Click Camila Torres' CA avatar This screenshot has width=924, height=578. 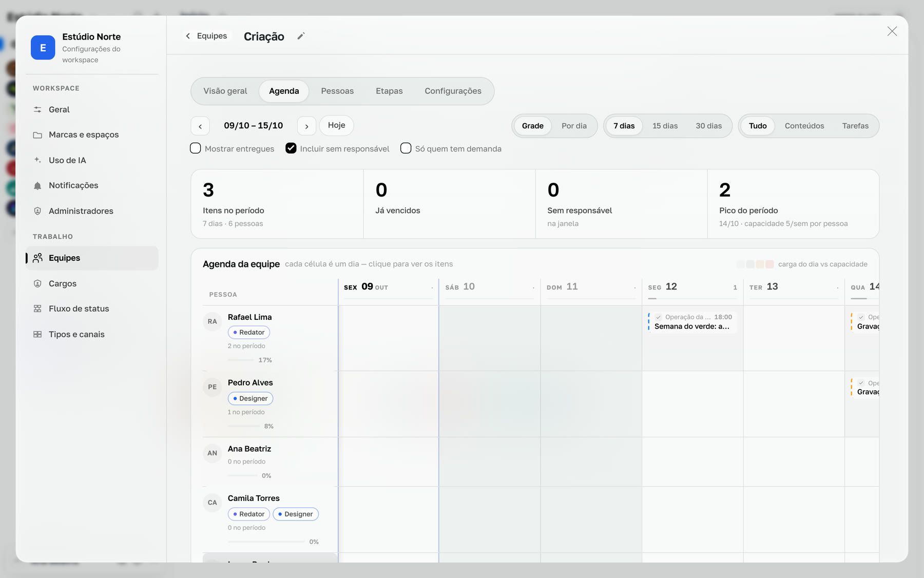click(x=213, y=503)
